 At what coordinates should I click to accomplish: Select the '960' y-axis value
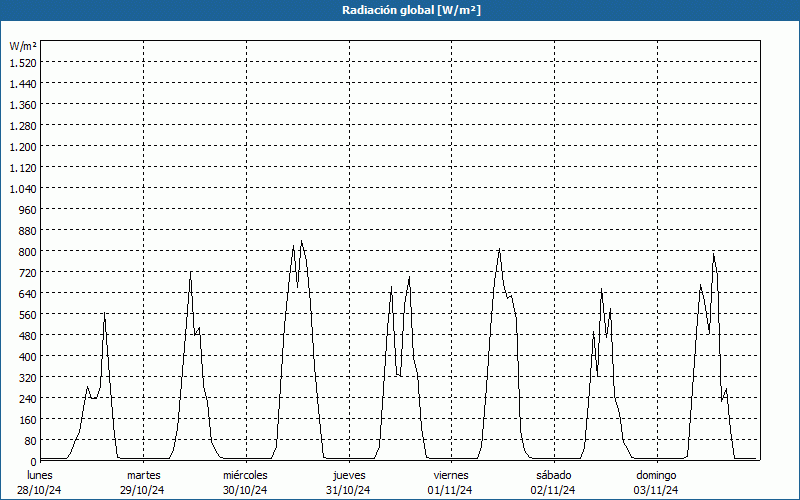tap(28, 210)
